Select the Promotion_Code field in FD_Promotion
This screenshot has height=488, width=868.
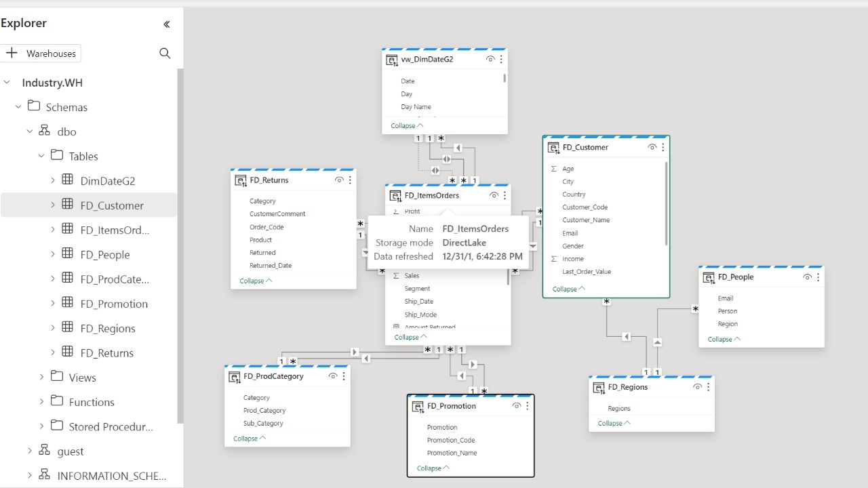451,440
